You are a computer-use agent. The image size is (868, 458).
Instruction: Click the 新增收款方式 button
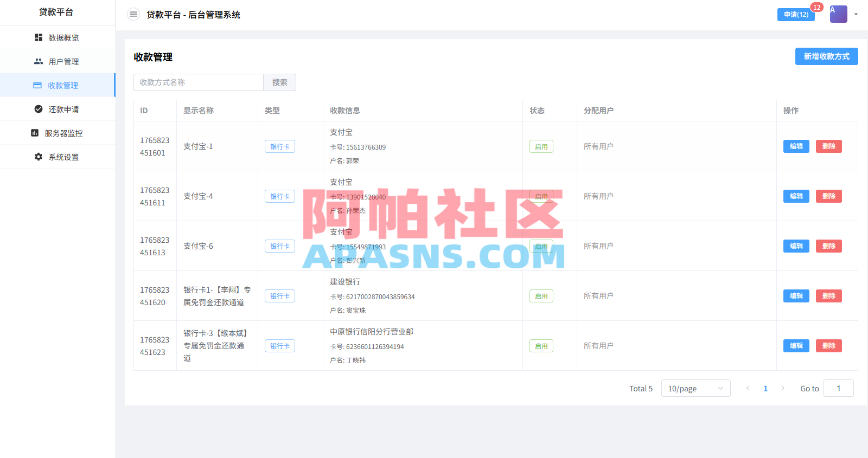[827, 56]
